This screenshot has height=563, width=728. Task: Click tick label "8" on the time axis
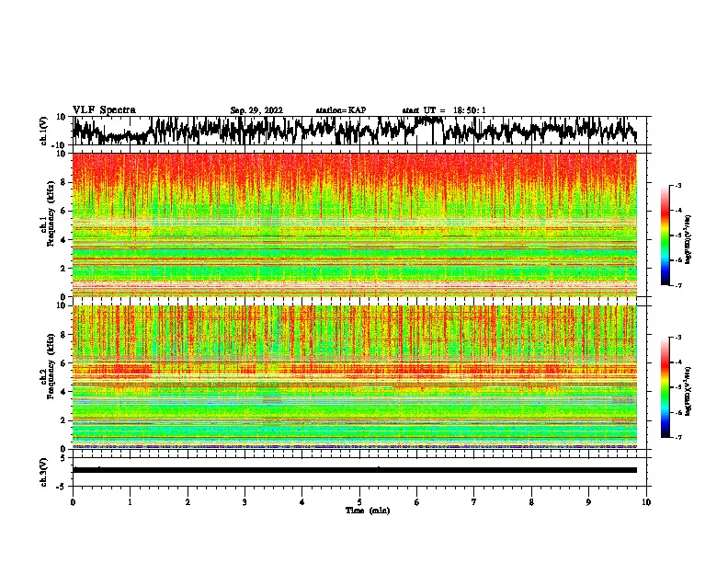531,502
